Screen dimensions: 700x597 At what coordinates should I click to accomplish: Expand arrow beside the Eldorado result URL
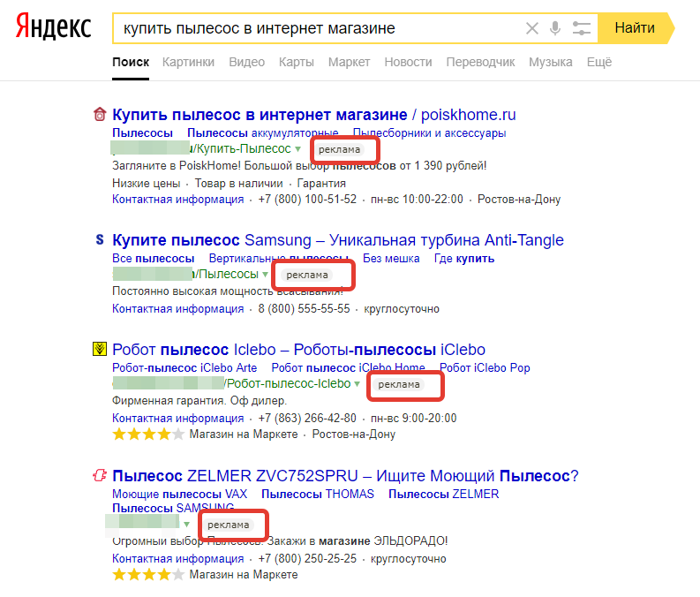tap(186, 525)
